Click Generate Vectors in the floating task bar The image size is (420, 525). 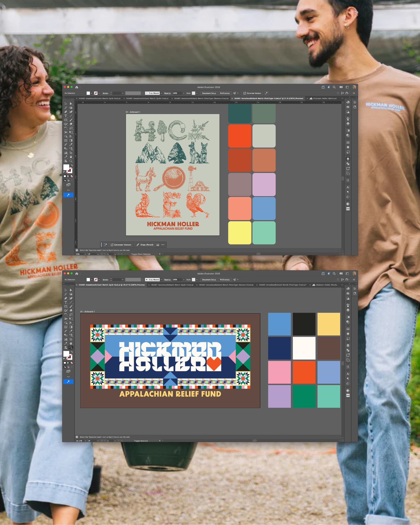(x=121, y=245)
